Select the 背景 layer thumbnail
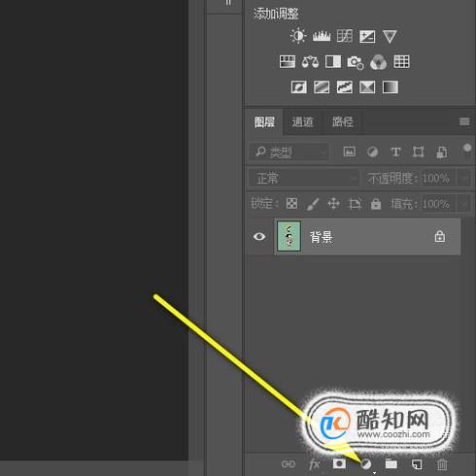The width and height of the screenshot is (476, 476). pos(289,236)
